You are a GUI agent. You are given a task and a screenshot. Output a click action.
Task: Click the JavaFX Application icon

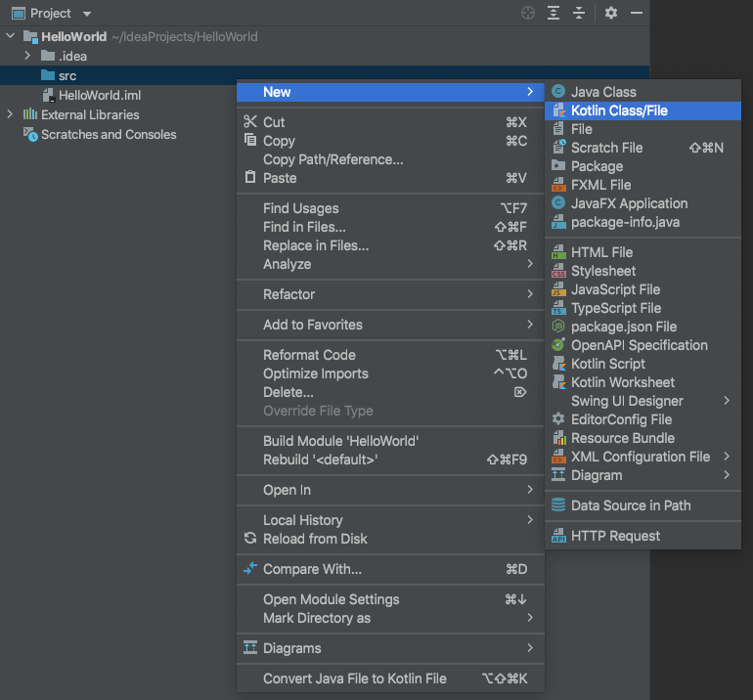click(558, 202)
